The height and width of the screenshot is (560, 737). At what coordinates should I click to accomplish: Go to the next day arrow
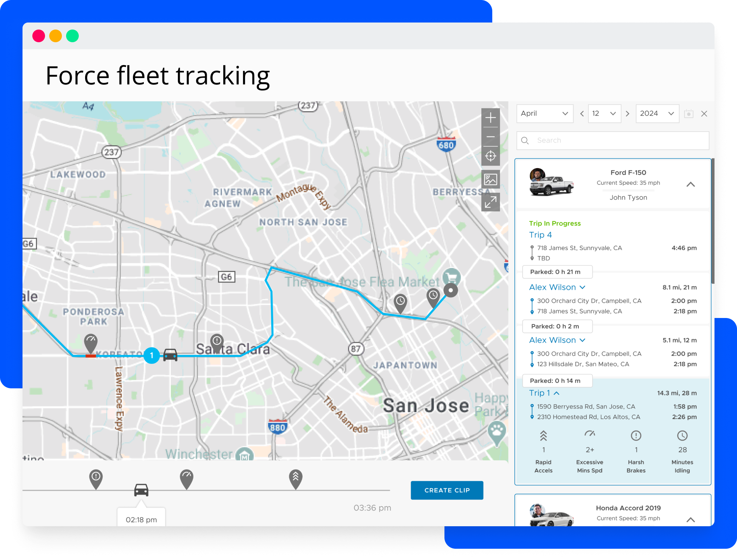pos(628,114)
